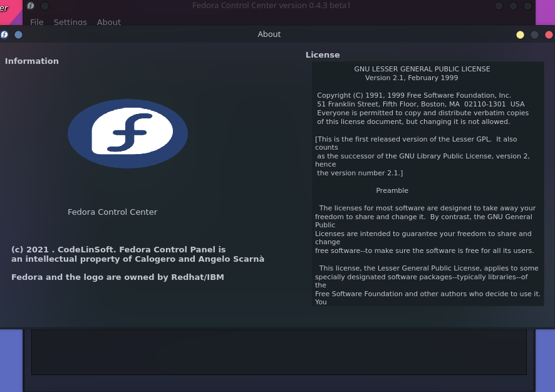Click the Fedora icon in About title bar
This screenshot has height=392, width=555.
4,34
